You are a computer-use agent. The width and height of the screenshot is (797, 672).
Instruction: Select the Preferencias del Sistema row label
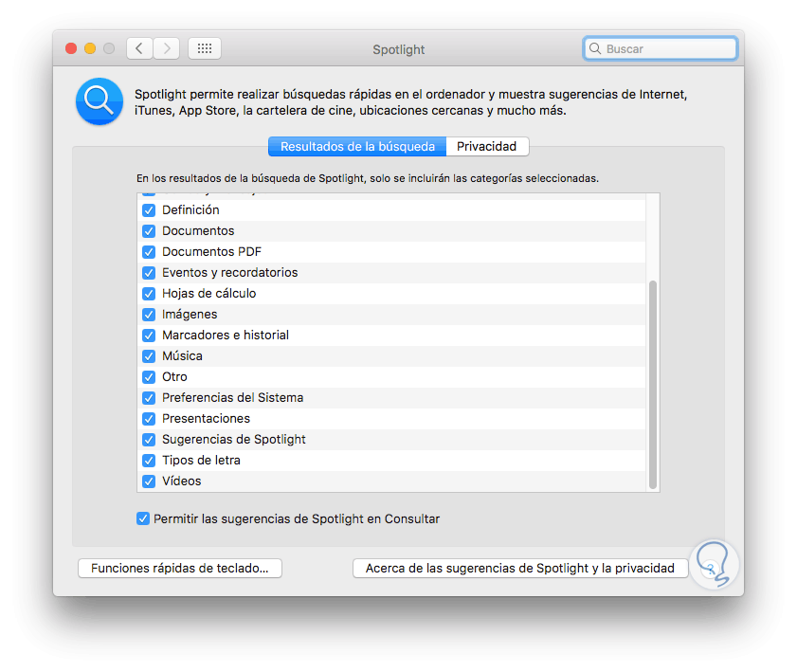tap(233, 397)
